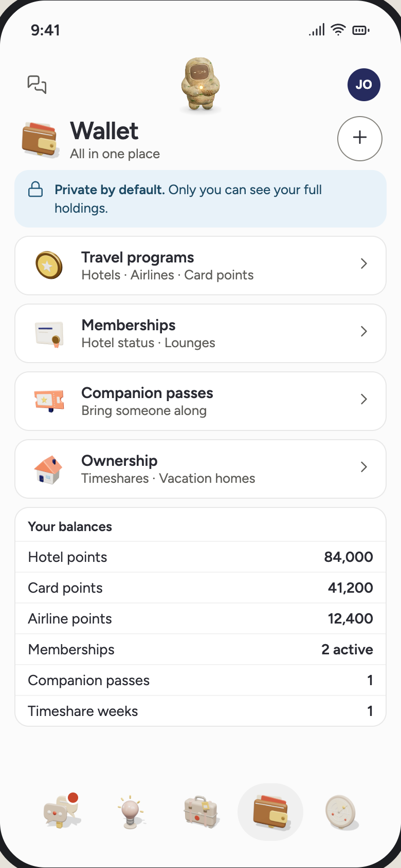Image resolution: width=401 pixels, height=868 pixels.
Task: Select the wallet tab in bottom bar
Action: pyautogui.click(x=270, y=812)
